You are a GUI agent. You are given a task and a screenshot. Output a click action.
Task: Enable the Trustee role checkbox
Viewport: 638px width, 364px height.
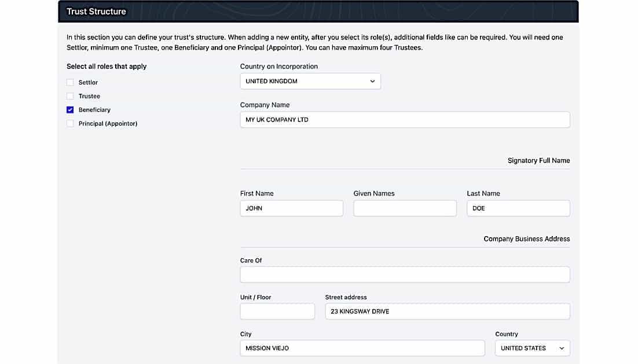70,96
